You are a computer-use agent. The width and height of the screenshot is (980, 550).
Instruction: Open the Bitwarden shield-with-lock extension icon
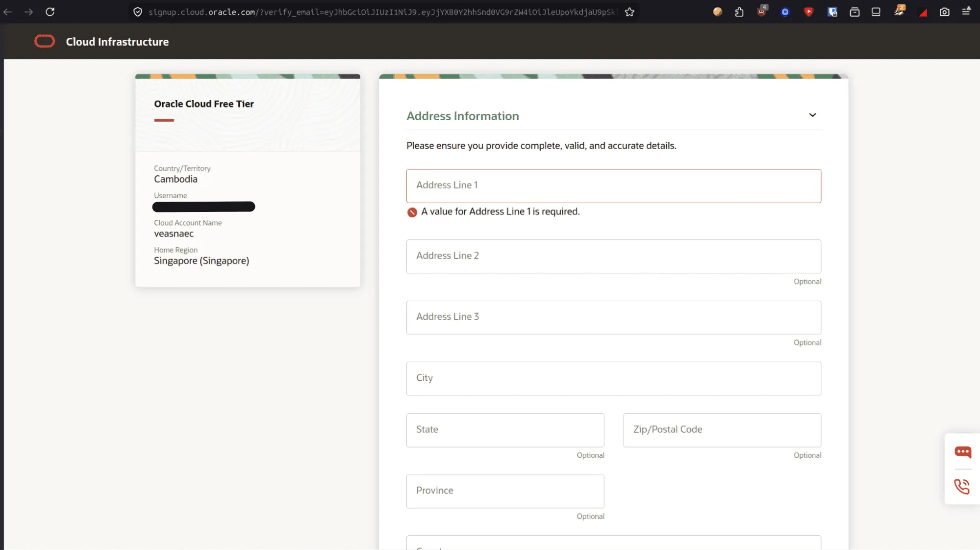(832, 12)
